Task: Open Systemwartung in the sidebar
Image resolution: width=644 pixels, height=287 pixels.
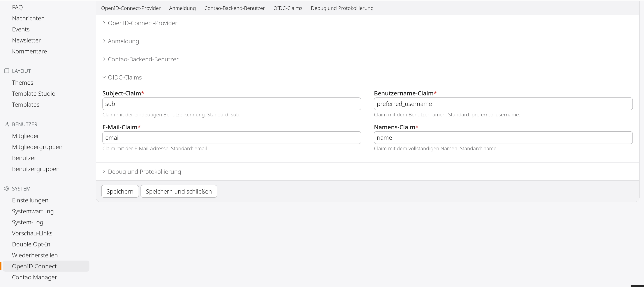Action: 33,211
